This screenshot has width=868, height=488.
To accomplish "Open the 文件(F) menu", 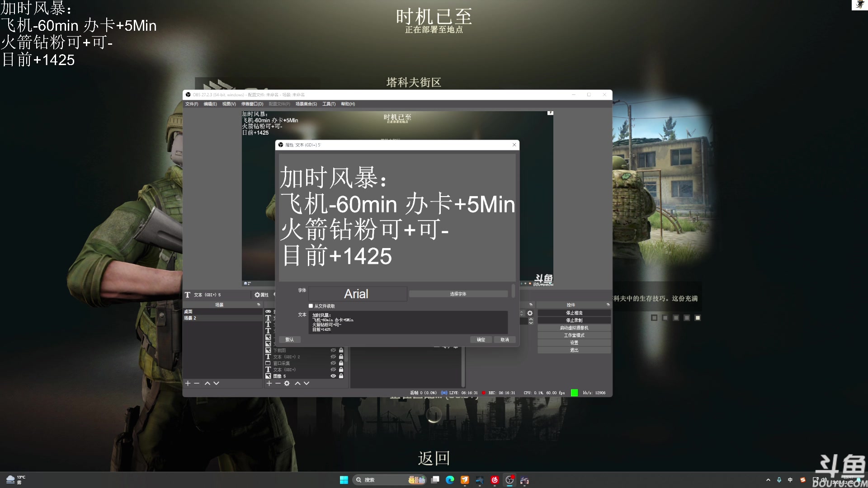I will click(x=192, y=103).
